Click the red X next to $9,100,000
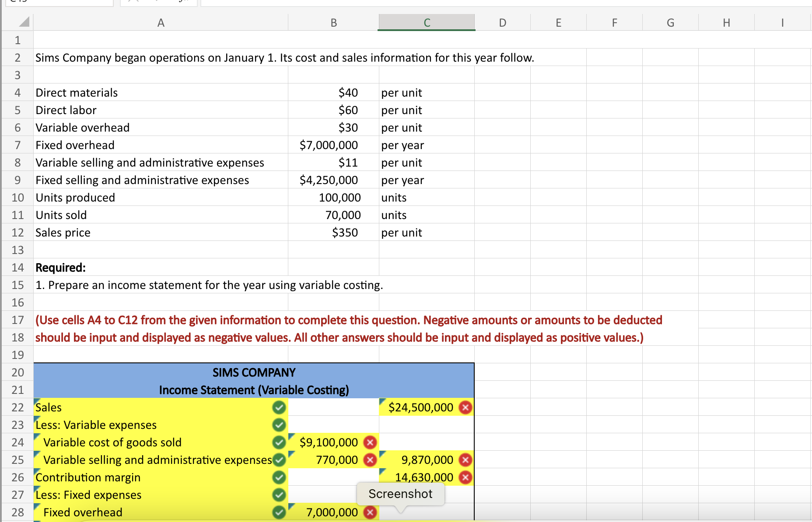812x522 pixels. click(x=370, y=442)
